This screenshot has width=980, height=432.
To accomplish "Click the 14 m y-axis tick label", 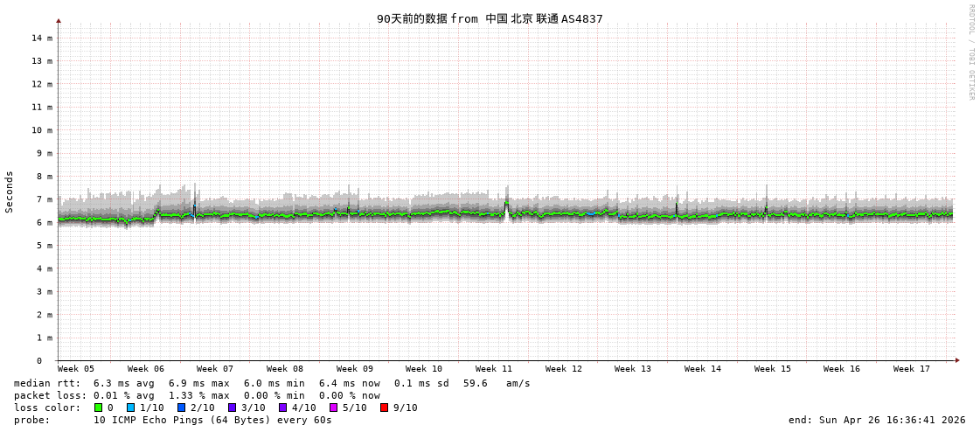I will coord(43,38).
